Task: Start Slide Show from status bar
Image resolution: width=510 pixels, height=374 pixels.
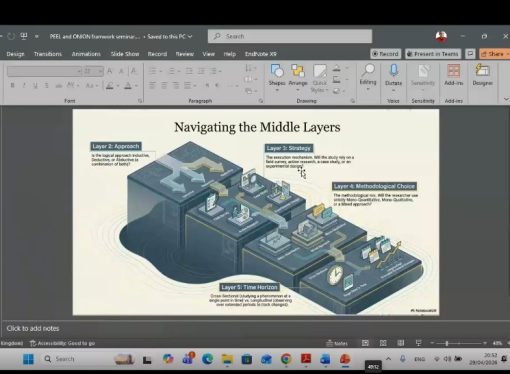Action: [x=418, y=343]
